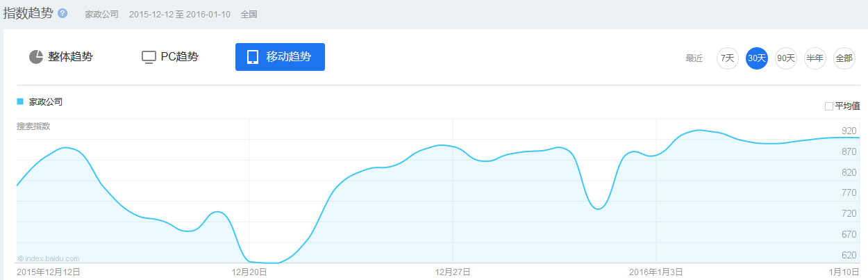Screen dimensions: 868x280
Task: Click the pie chart icon for 整体趋势
Action: 36,57
